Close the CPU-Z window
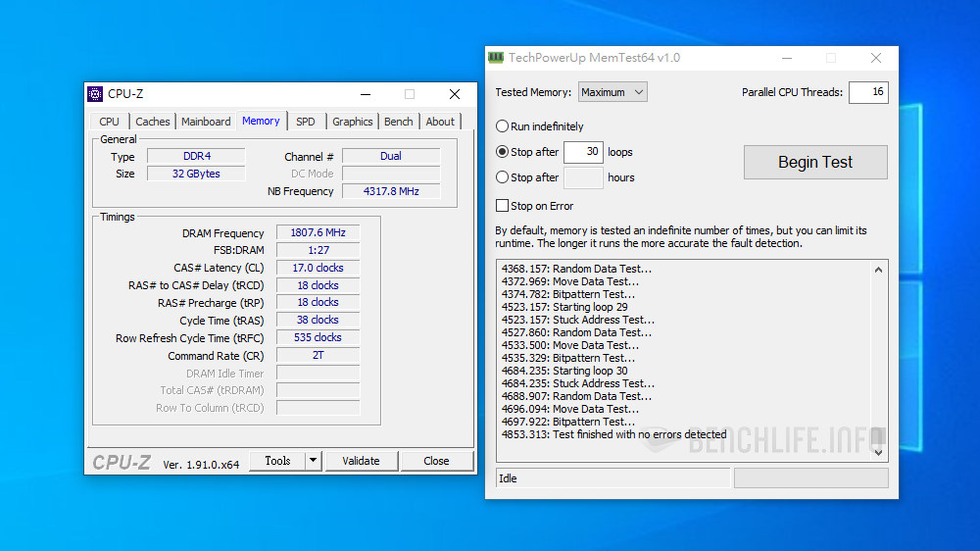The height and width of the screenshot is (551, 980). pyautogui.click(x=455, y=94)
